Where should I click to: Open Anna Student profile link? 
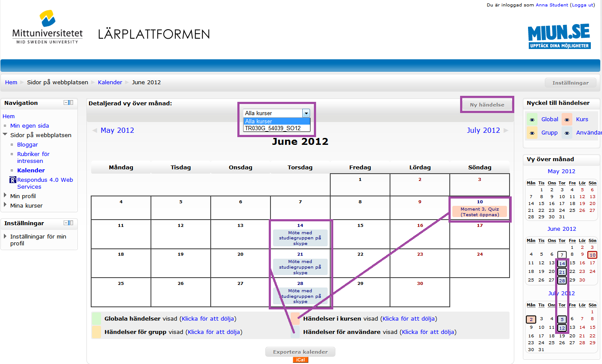[x=552, y=5]
